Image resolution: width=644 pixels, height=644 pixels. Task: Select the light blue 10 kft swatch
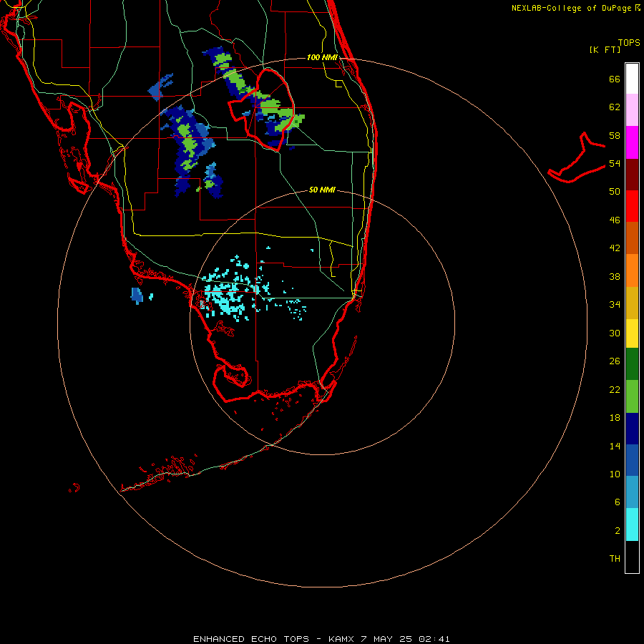click(632, 492)
